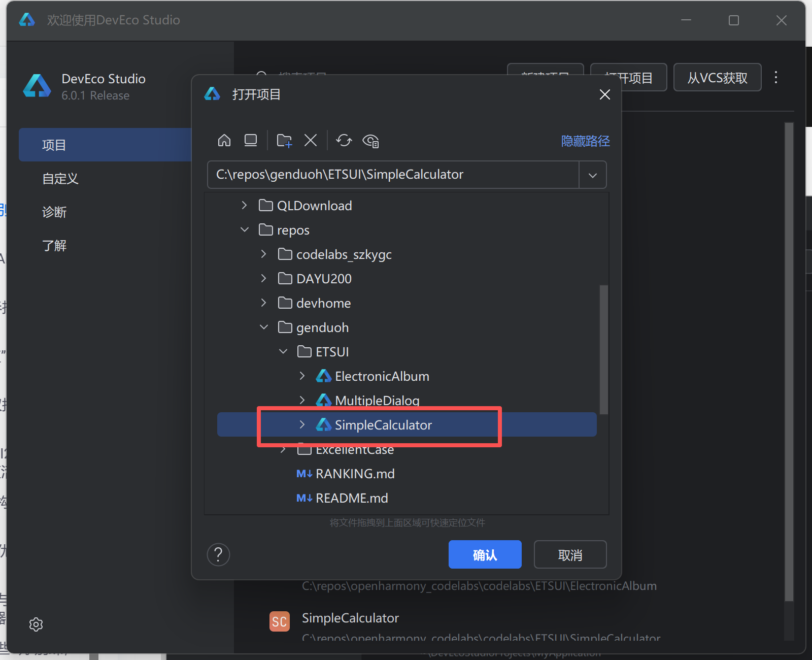The height and width of the screenshot is (660, 812).
Task: Collapse the ETSUI folder
Action: (x=283, y=351)
